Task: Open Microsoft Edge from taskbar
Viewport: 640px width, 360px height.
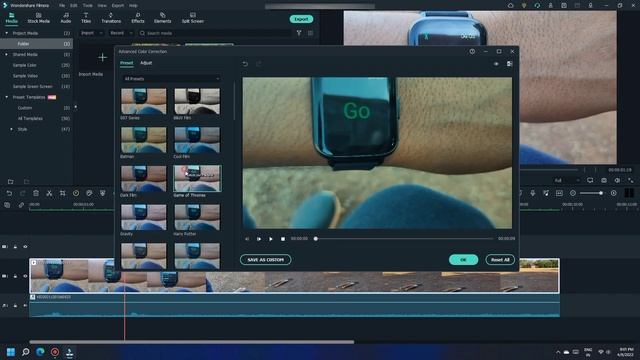Action: point(40,352)
